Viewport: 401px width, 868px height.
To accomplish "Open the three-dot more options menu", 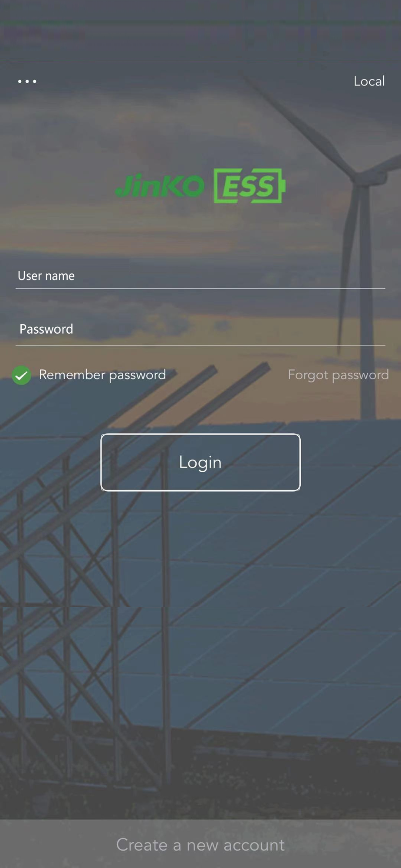I will pos(27,81).
